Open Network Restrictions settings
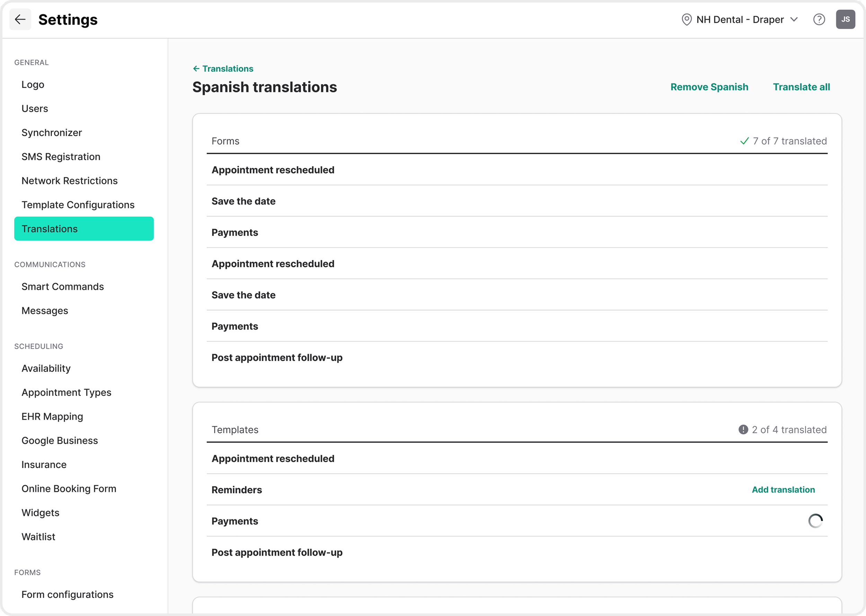 coord(84,180)
